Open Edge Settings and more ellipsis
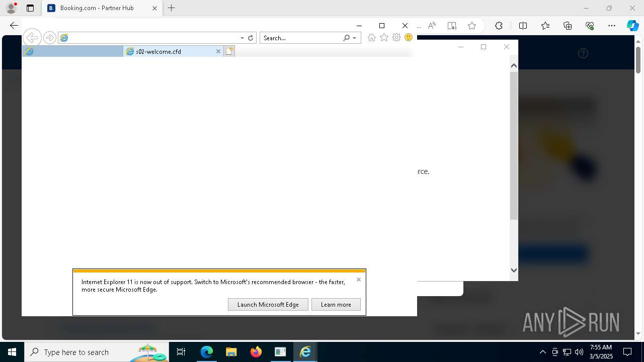The height and width of the screenshot is (362, 644). pyautogui.click(x=612, y=26)
